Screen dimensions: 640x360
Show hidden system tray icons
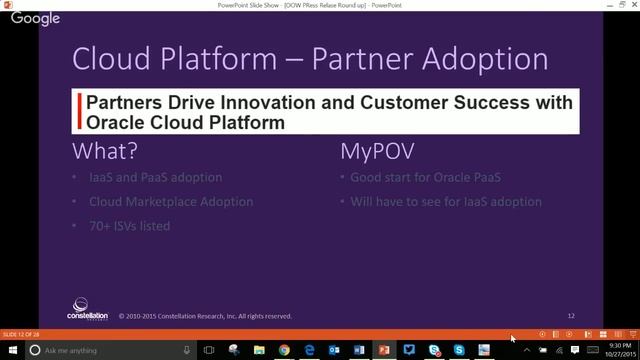[x=527, y=350]
